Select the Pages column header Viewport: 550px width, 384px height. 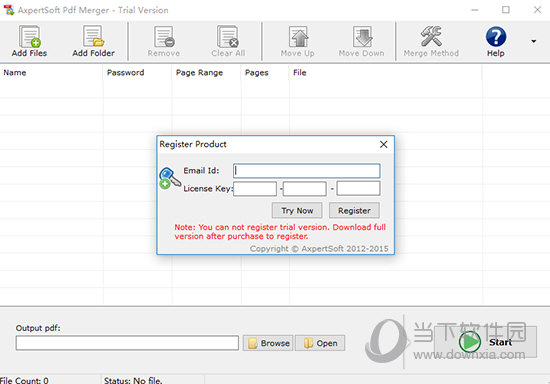pos(265,73)
